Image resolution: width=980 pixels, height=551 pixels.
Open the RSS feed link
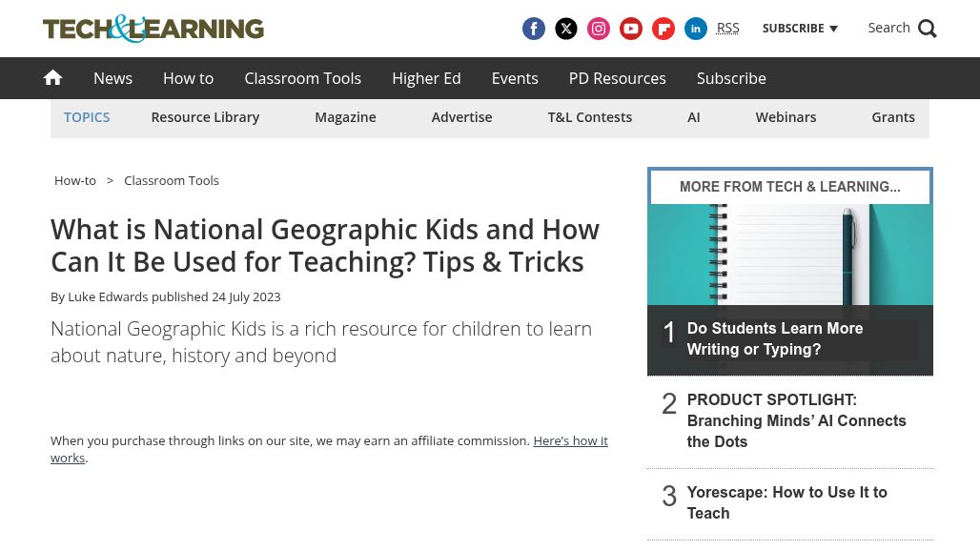pyautogui.click(x=727, y=28)
